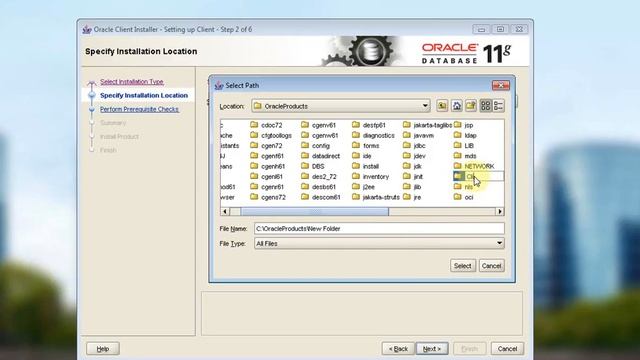Open Perform Prerequisite Checks step link

[139, 109]
